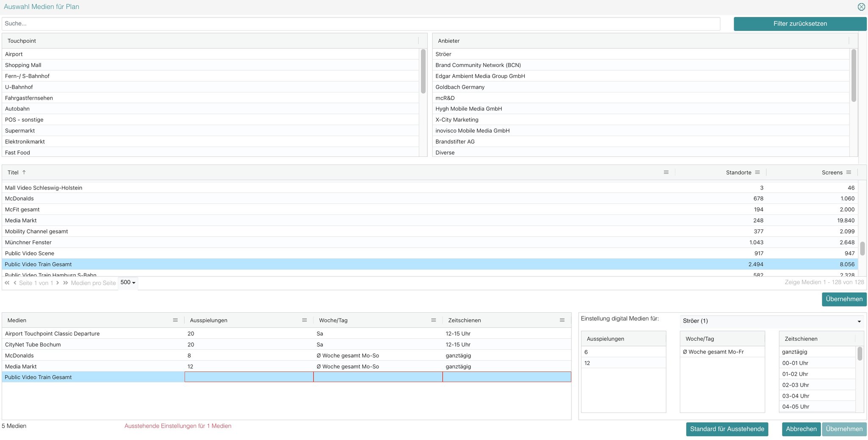Open the Screens column menu icon

pyautogui.click(x=849, y=173)
